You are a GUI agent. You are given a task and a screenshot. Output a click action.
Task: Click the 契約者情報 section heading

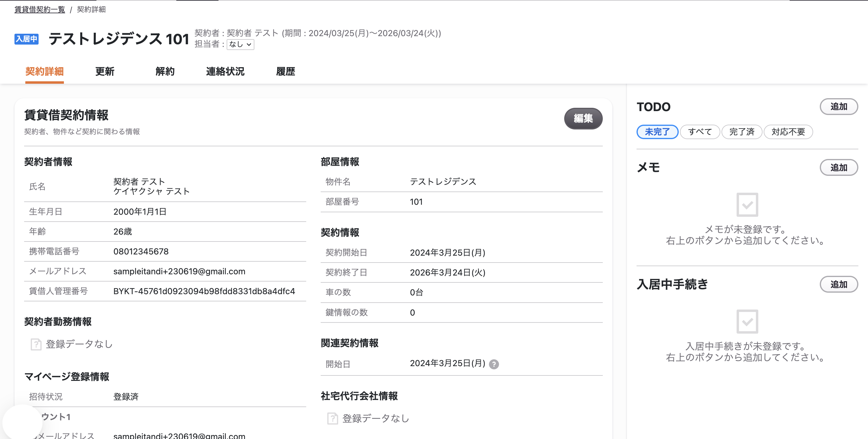pyautogui.click(x=48, y=162)
